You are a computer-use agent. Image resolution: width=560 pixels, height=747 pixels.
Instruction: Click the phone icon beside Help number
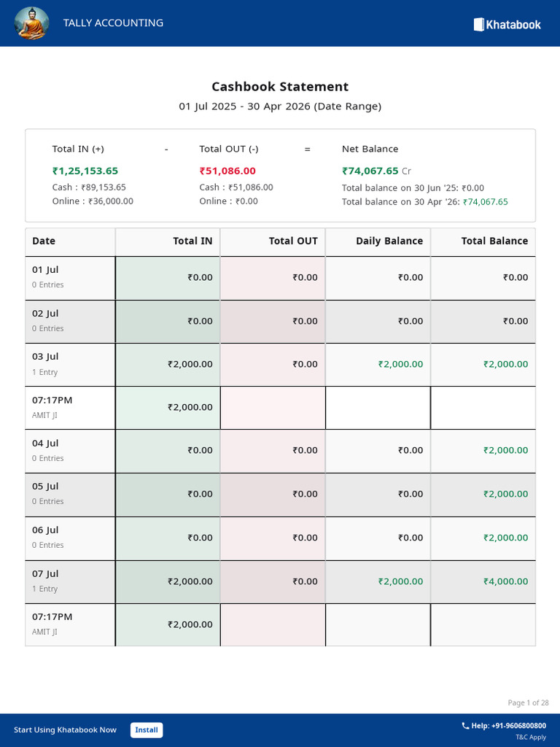click(465, 726)
